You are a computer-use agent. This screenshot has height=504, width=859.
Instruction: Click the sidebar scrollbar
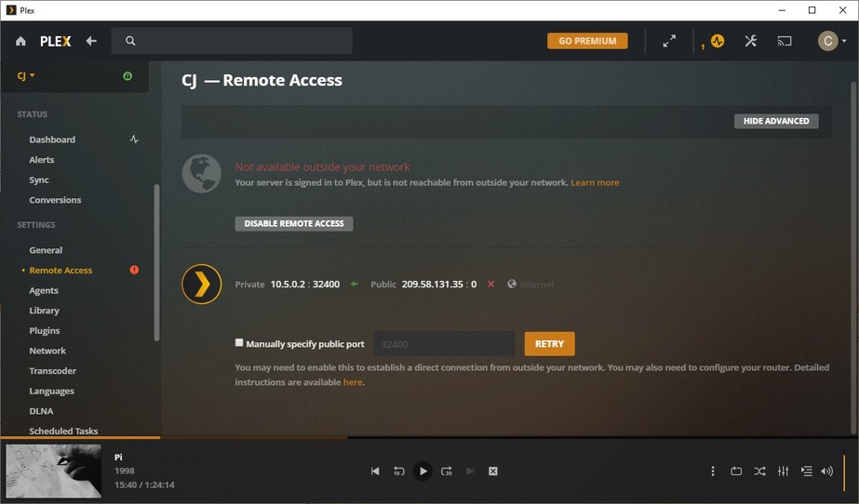156,262
